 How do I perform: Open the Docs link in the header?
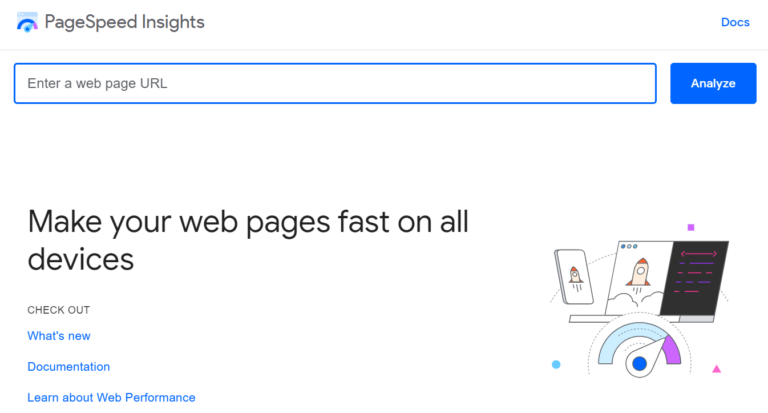coord(735,22)
